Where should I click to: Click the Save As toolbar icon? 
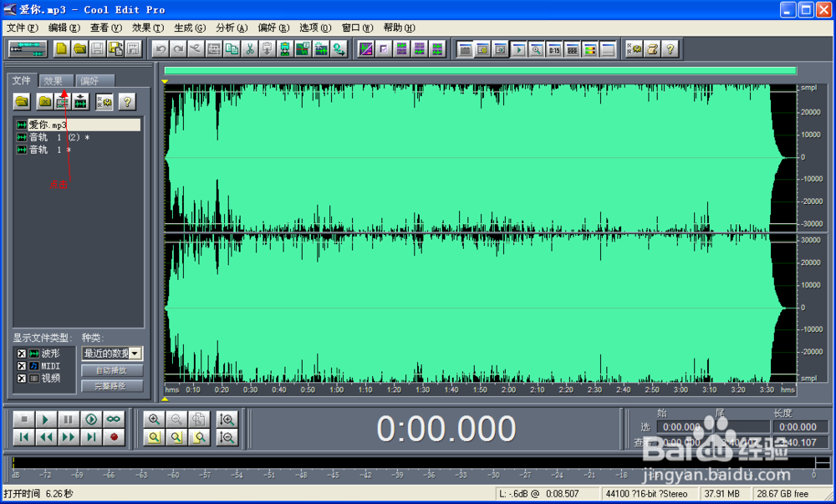click(x=115, y=49)
